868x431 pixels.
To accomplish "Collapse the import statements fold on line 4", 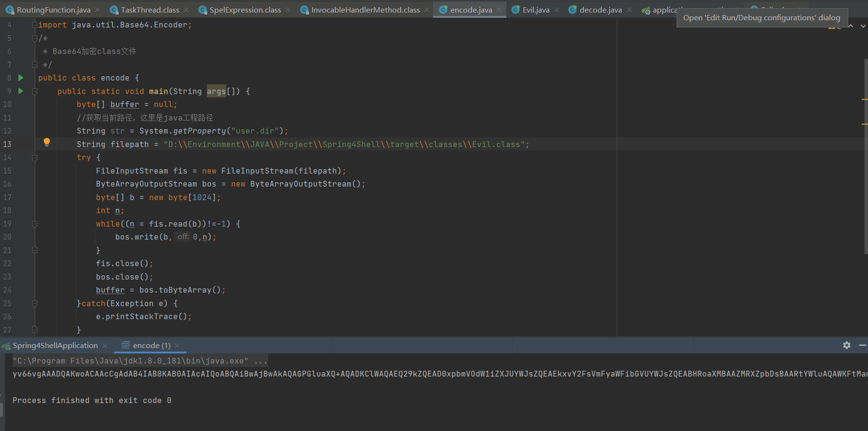I will pyautogui.click(x=35, y=24).
